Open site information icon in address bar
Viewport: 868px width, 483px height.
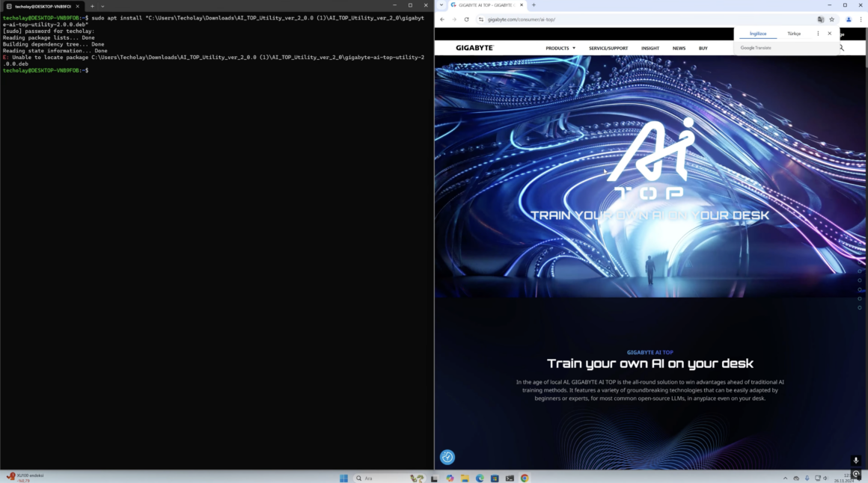coord(481,19)
